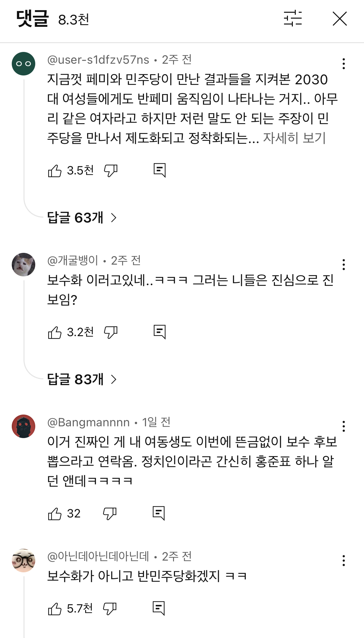Image resolution: width=364 pixels, height=638 pixels.
Task: Open more options for @user-s1dfzv57ns comment
Action: (x=343, y=64)
